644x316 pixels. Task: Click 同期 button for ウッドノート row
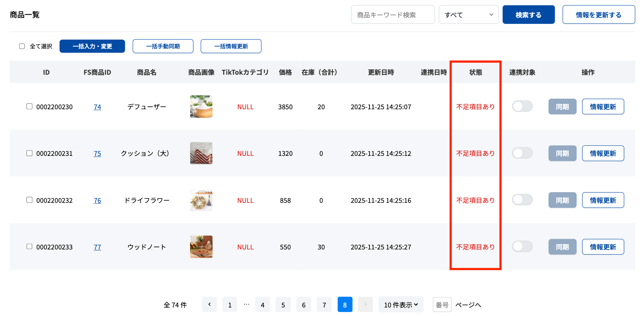click(x=562, y=247)
